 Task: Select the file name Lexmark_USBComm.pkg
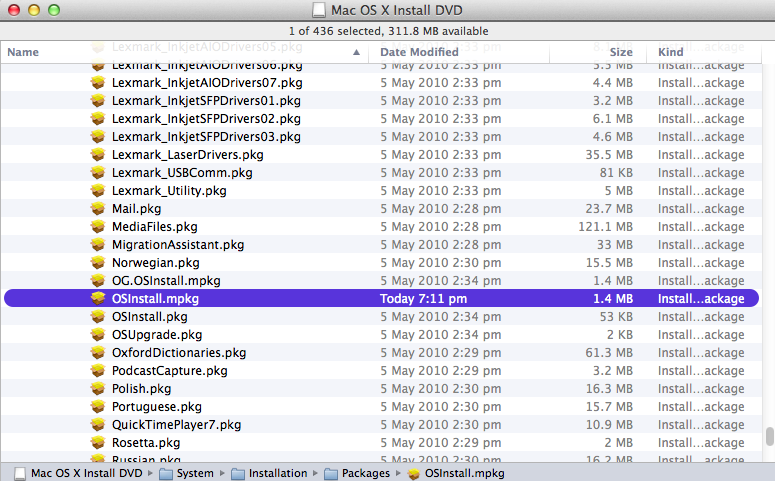[182, 173]
